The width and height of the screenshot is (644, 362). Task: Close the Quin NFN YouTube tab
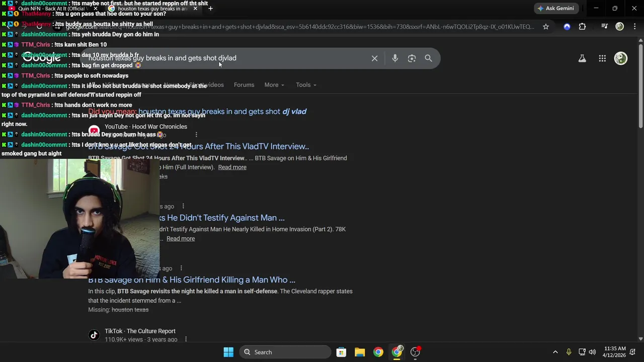coord(96,9)
